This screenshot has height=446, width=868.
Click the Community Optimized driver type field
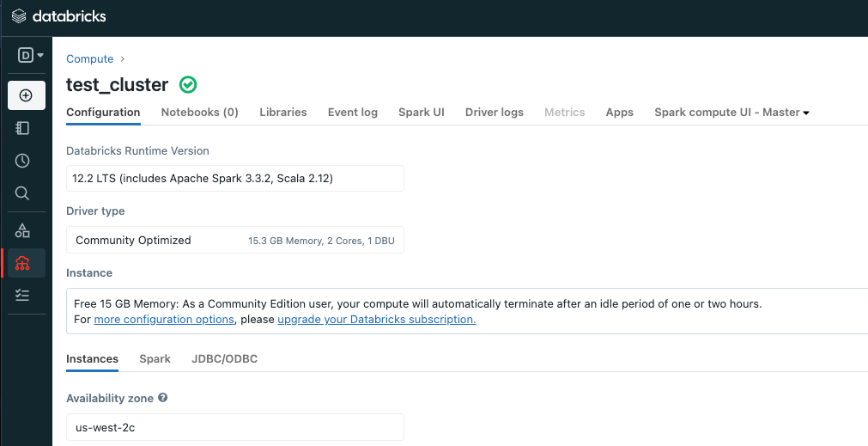[235, 240]
